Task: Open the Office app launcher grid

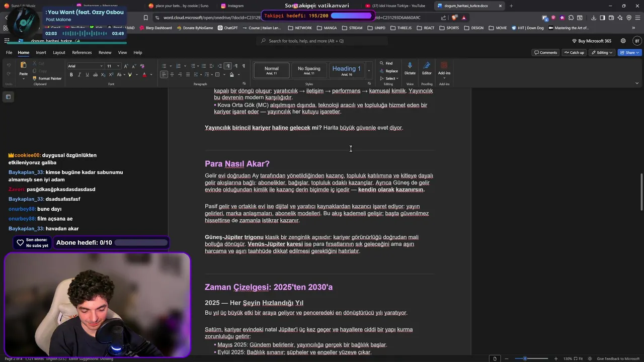Action: tap(7, 41)
